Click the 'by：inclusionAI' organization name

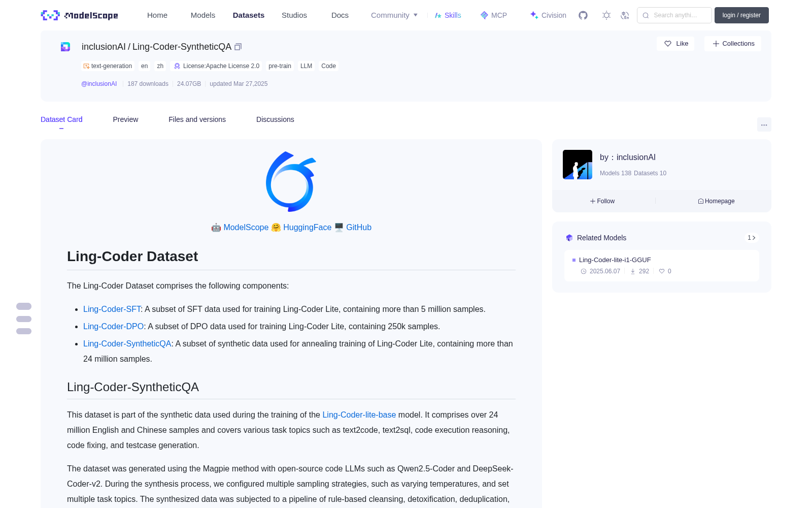[628, 157]
